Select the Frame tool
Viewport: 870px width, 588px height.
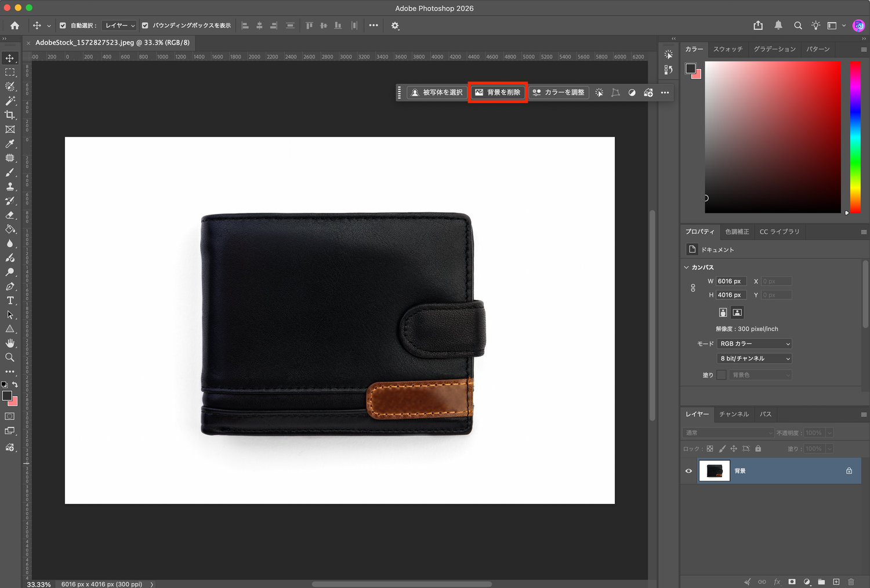pos(10,129)
